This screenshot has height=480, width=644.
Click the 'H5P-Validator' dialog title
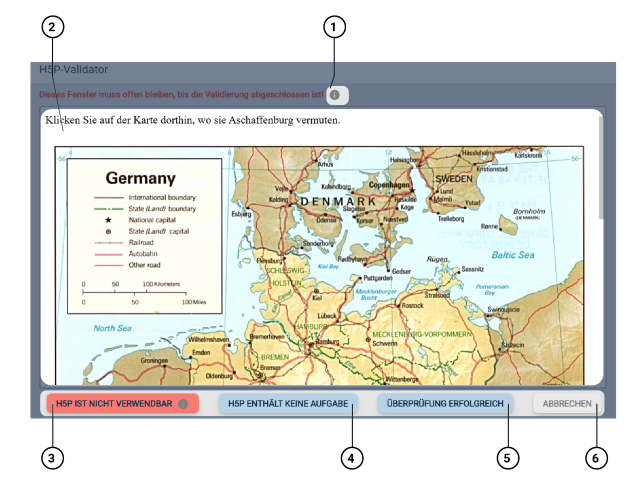(x=73, y=70)
